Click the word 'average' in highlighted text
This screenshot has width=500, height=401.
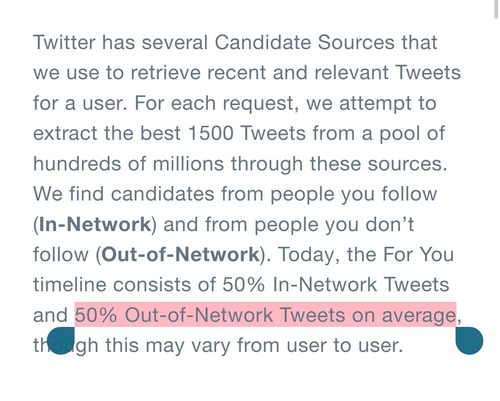419,316
